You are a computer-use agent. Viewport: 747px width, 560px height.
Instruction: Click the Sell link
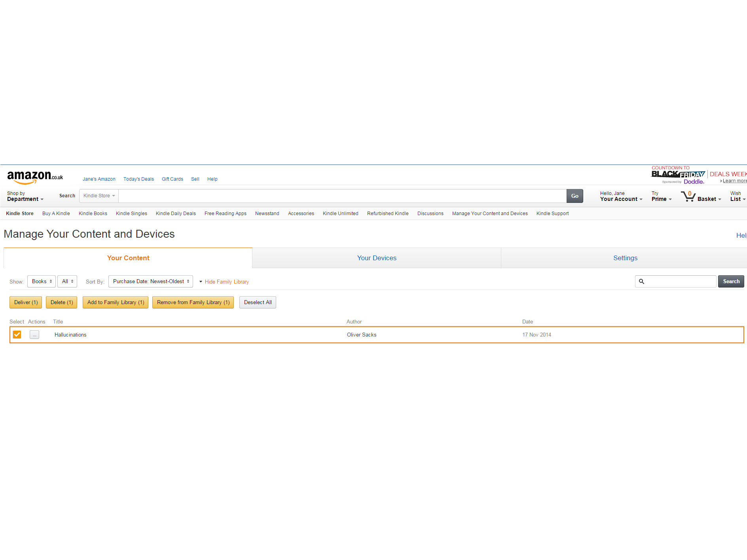[195, 179]
